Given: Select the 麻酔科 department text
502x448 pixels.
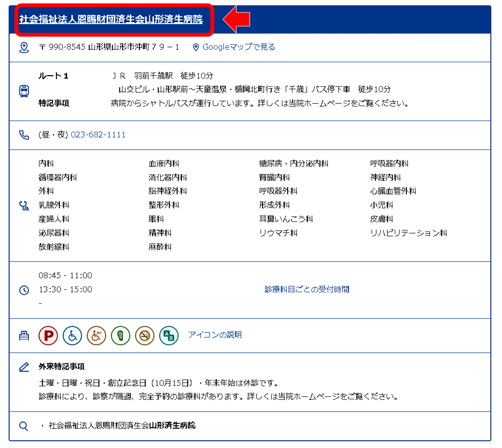Looking at the screenshot, I should click(160, 247).
